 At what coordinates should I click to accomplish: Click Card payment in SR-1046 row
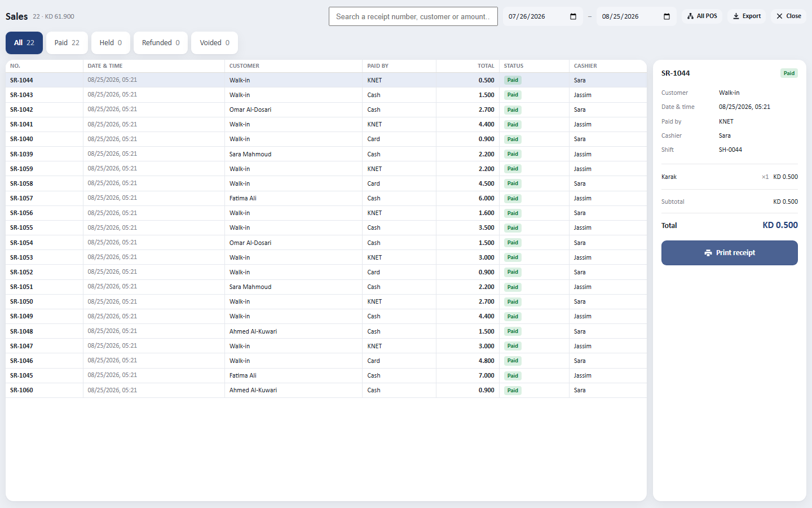pyautogui.click(x=374, y=361)
